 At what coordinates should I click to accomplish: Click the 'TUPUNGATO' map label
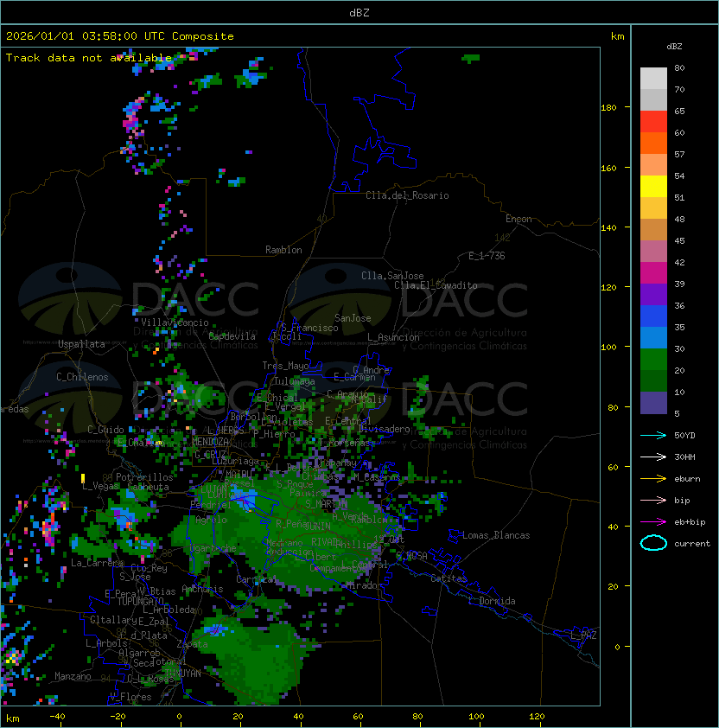click(140, 602)
